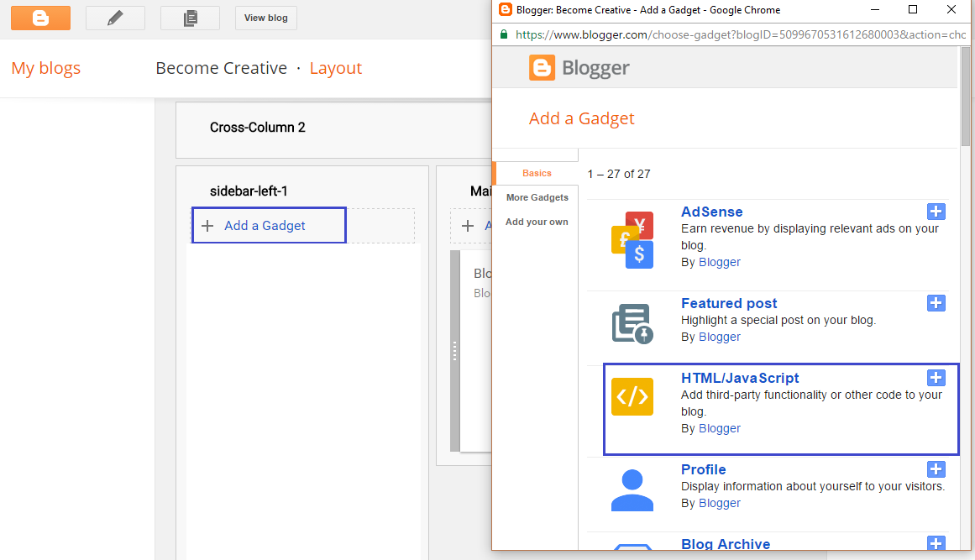Click the Profile person icon
This screenshot has height=560, width=975.
(x=632, y=490)
